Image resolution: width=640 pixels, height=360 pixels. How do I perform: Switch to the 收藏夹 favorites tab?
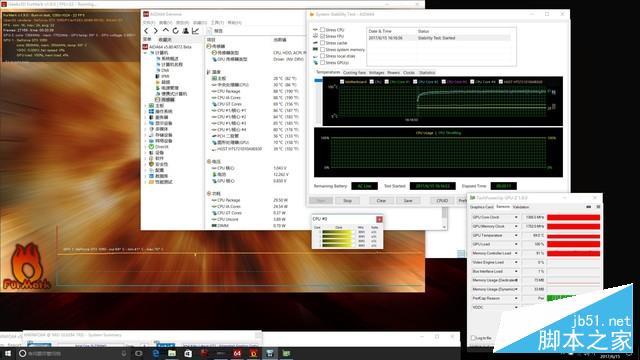point(165,40)
